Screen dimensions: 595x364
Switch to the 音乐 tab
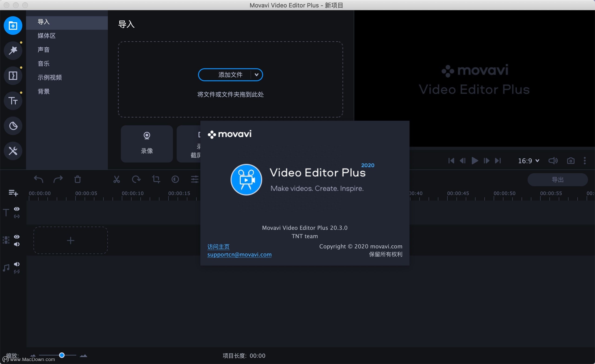(44, 63)
